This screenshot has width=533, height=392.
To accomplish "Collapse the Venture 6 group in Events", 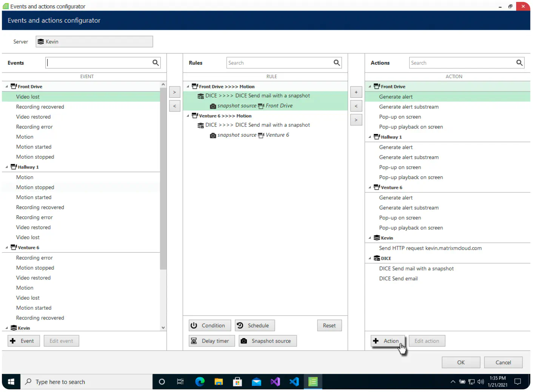I will click(x=6, y=247).
